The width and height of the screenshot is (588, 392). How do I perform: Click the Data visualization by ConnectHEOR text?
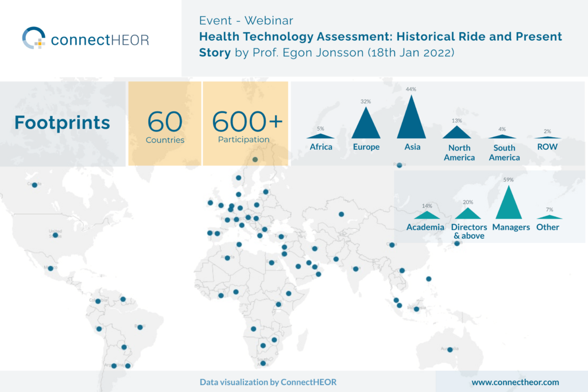tap(268, 382)
